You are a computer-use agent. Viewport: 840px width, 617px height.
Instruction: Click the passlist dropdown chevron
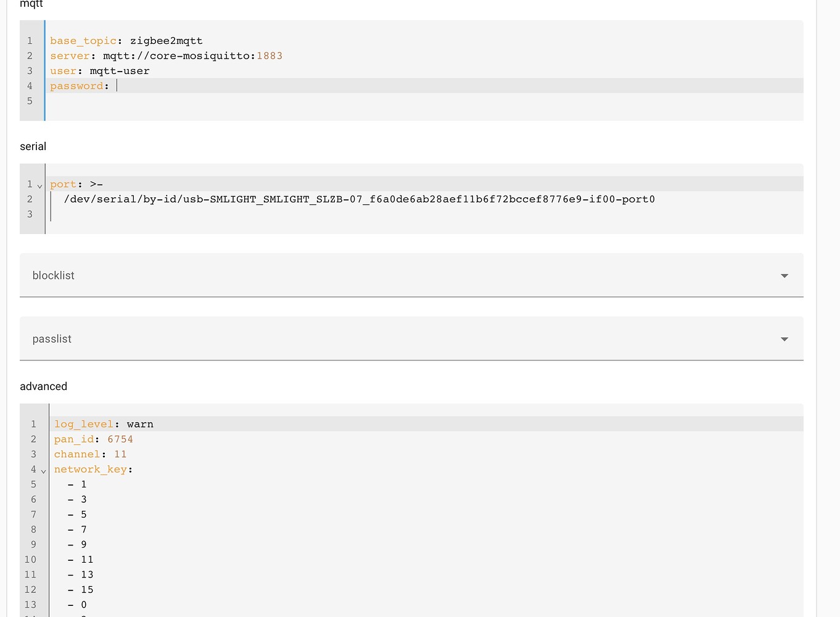point(784,339)
